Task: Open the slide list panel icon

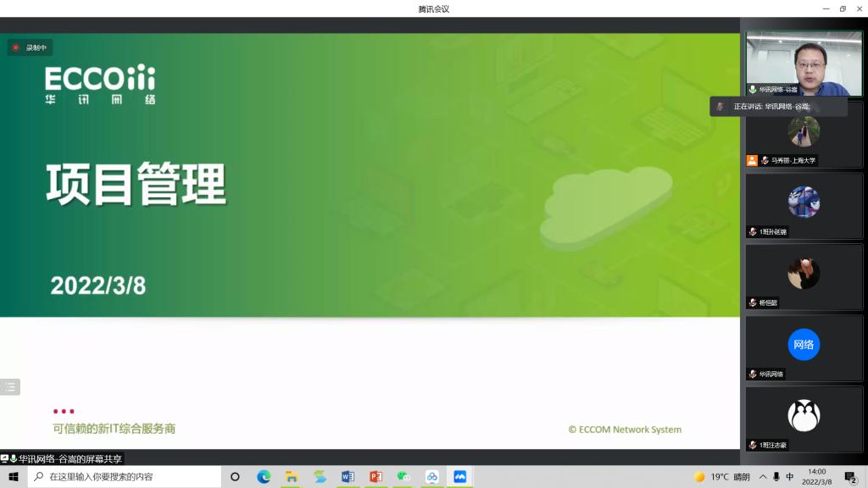Action: pyautogui.click(x=10, y=387)
